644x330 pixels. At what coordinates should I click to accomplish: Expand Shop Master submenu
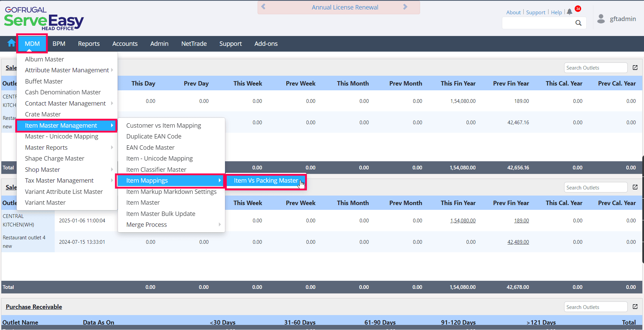tap(67, 169)
